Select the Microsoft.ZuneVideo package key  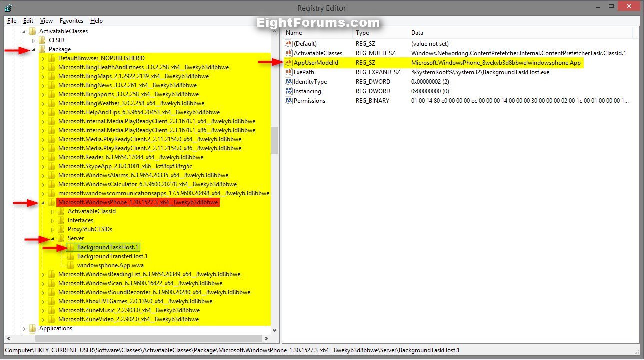(x=128, y=319)
